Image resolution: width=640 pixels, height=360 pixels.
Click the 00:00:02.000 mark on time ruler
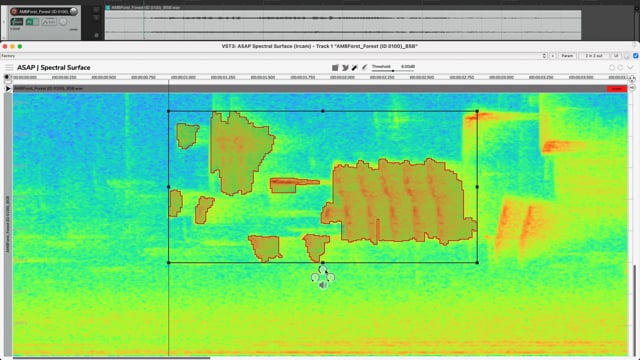(342, 77)
